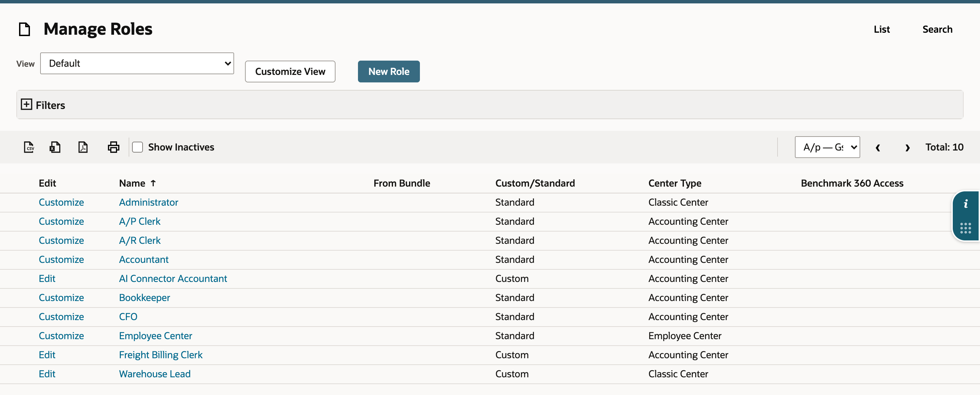Expand the Filters section plus icon
This screenshot has height=395, width=980.
(26, 105)
